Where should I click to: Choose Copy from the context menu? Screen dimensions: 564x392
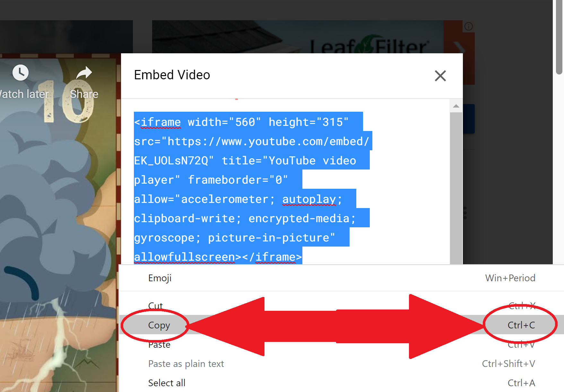click(x=159, y=325)
